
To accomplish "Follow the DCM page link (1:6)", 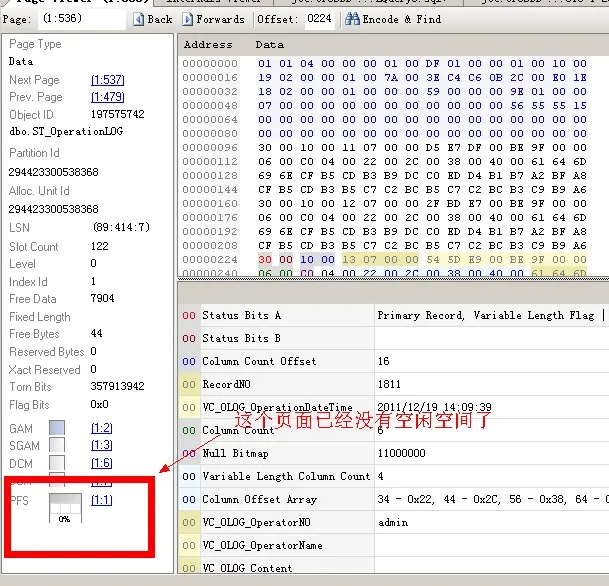I will click(101, 464).
